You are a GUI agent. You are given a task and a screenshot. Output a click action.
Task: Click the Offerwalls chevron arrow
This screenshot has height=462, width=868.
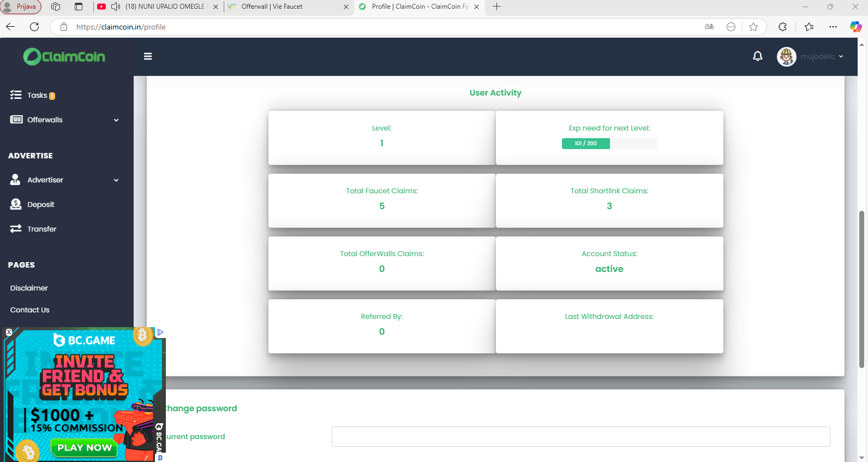(x=116, y=120)
